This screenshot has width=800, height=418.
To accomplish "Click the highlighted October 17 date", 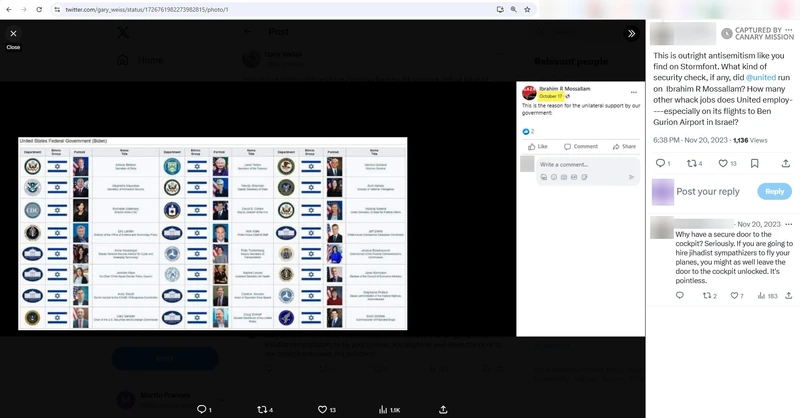I will click(551, 96).
